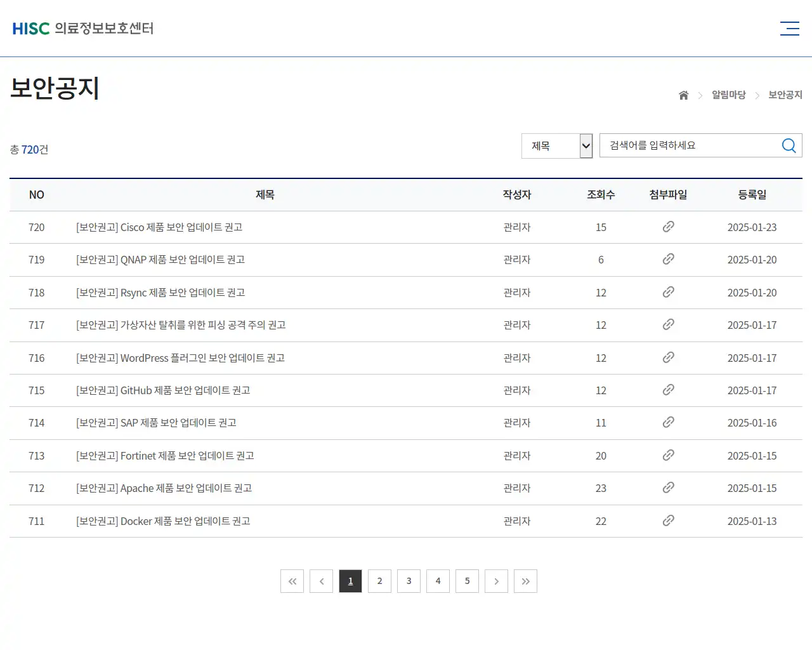The width and height of the screenshot is (812, 650).
Task: Select 알림마당 in the breadcrumb
Action: [728, 95]
